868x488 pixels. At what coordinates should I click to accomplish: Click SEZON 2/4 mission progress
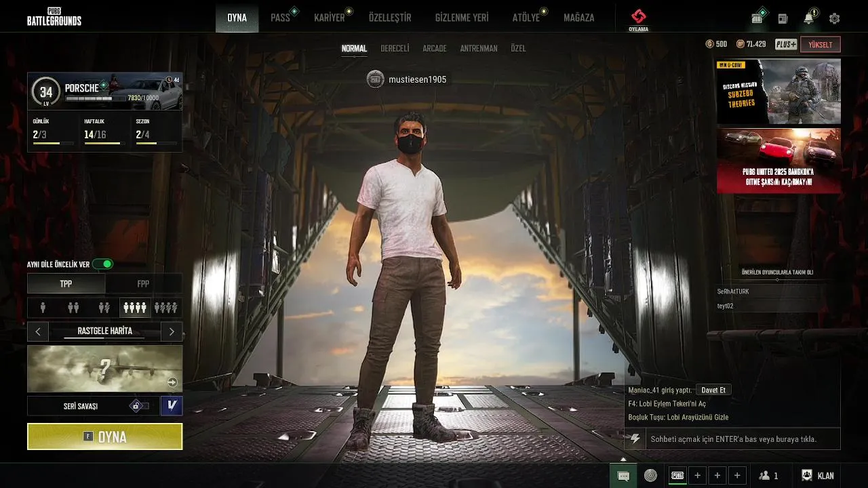[x=156, y=131]
